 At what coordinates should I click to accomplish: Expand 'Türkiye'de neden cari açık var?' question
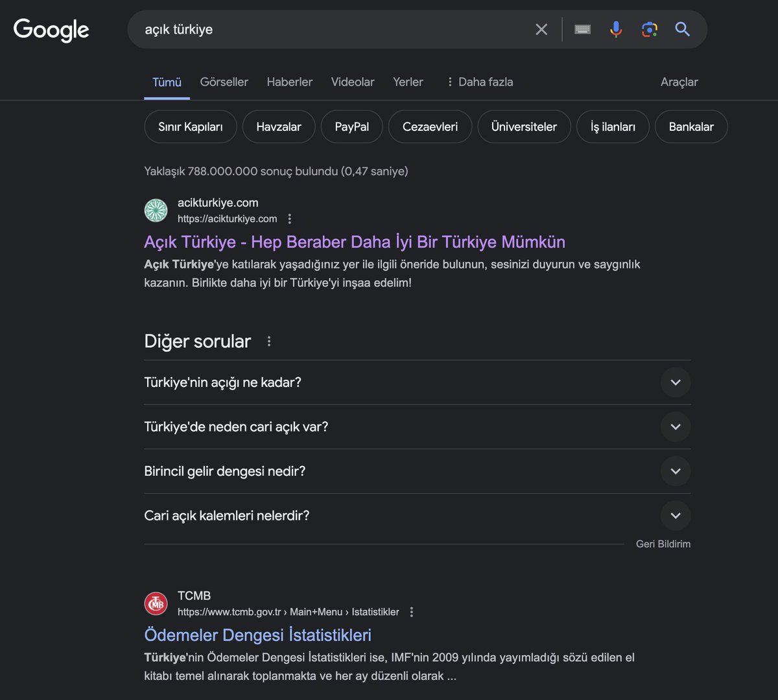coord(675,426)
